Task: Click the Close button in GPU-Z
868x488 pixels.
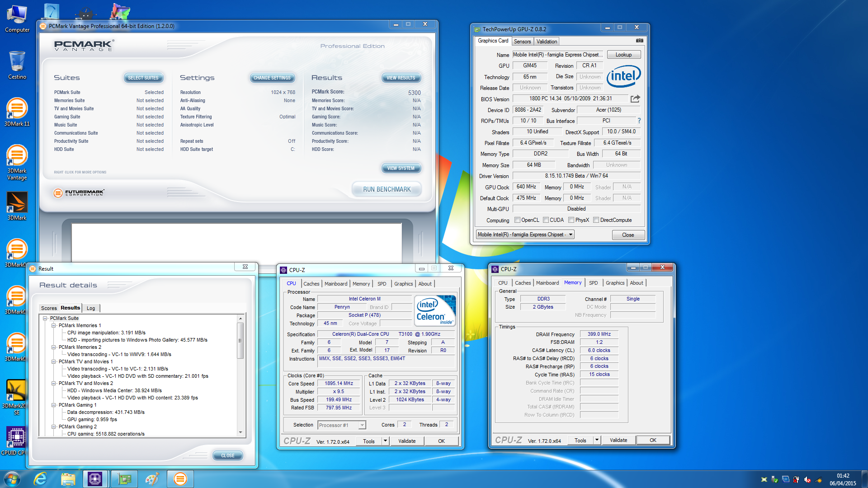Action: pyautogui.click(x=628, y=235)
